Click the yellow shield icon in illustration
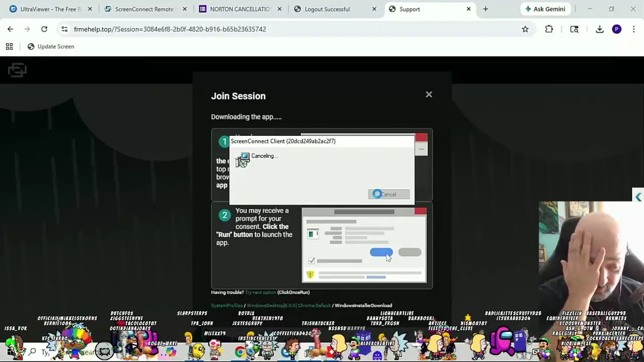The height and width of the screenshot is (362, 644). 310,275
